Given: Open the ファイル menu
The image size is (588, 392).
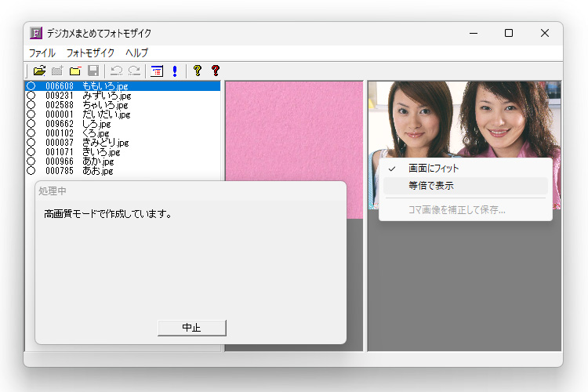Looking at the screenshot, I should 42,53.
